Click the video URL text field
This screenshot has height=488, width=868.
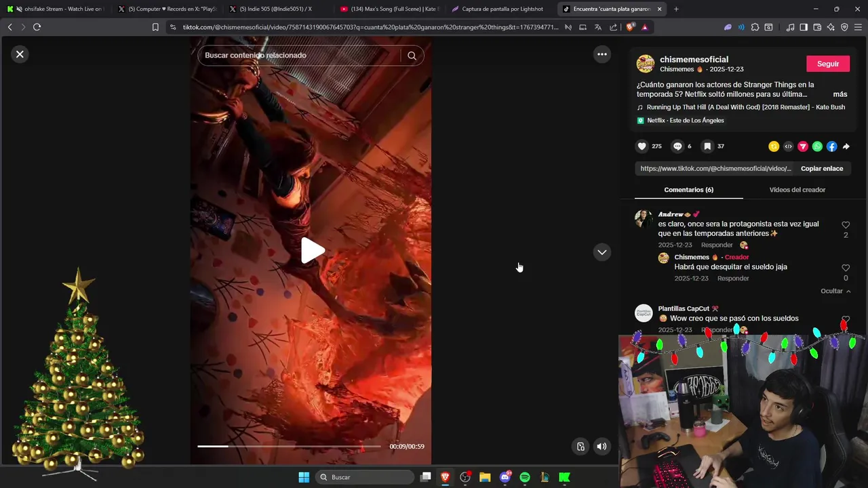click(x=715, y=169)
